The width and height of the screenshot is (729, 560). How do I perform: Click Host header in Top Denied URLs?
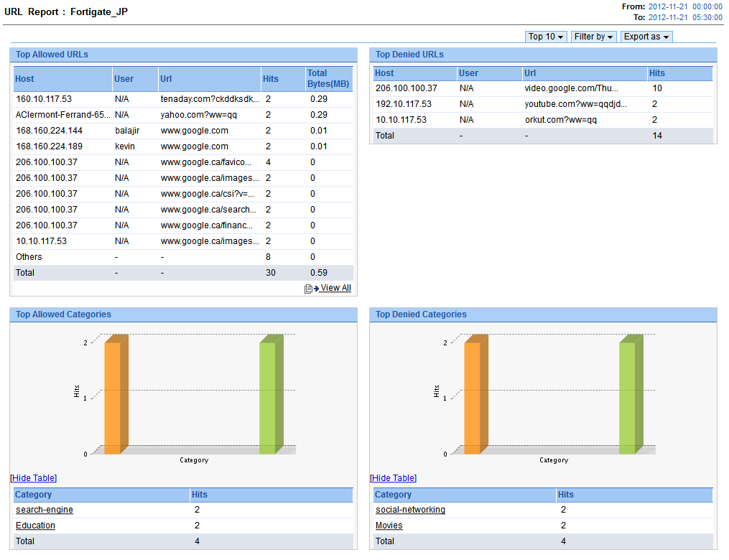(384, 73)
